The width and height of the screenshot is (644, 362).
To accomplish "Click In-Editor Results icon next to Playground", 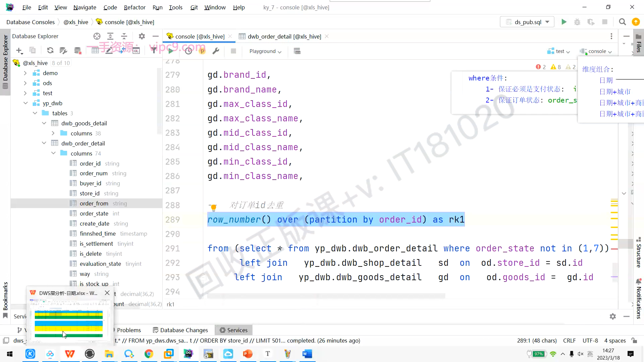I will (297, 51).
